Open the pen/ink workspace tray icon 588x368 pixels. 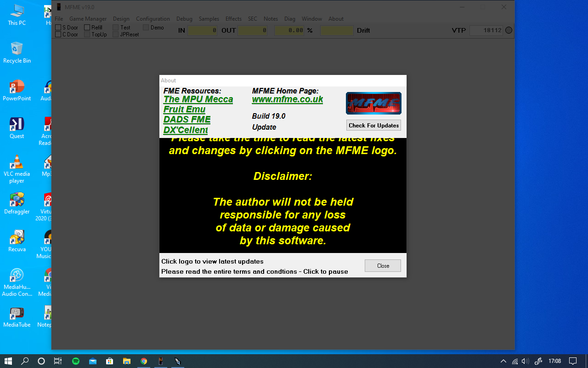538,361
